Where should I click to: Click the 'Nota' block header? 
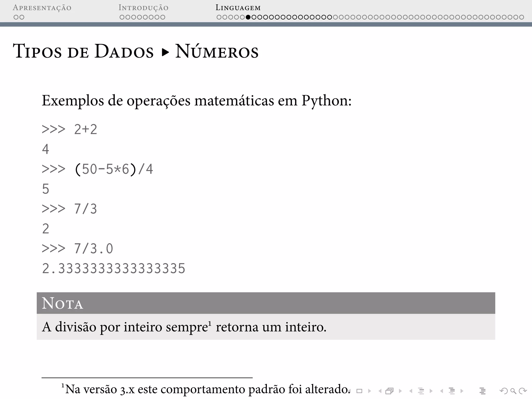tap(266, 303)
